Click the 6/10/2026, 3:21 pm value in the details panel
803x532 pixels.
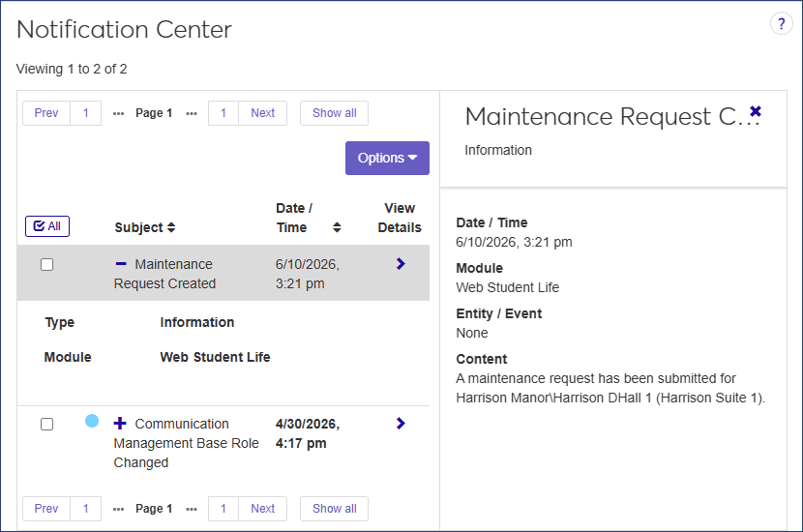[x=514, y=242]
